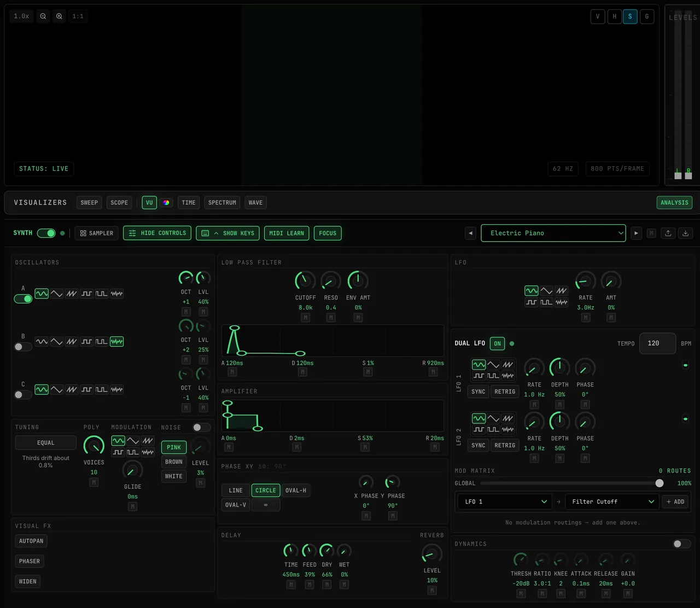This screenshot has height=608, width=700.
Task: Select square waveform for Oscillator B
Action: click(86, 342)
